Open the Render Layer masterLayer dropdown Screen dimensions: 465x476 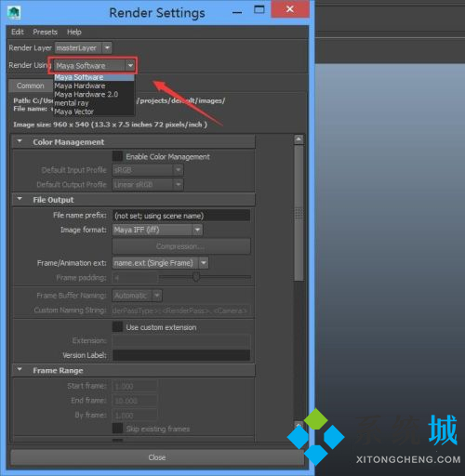[x=84, y=48]
